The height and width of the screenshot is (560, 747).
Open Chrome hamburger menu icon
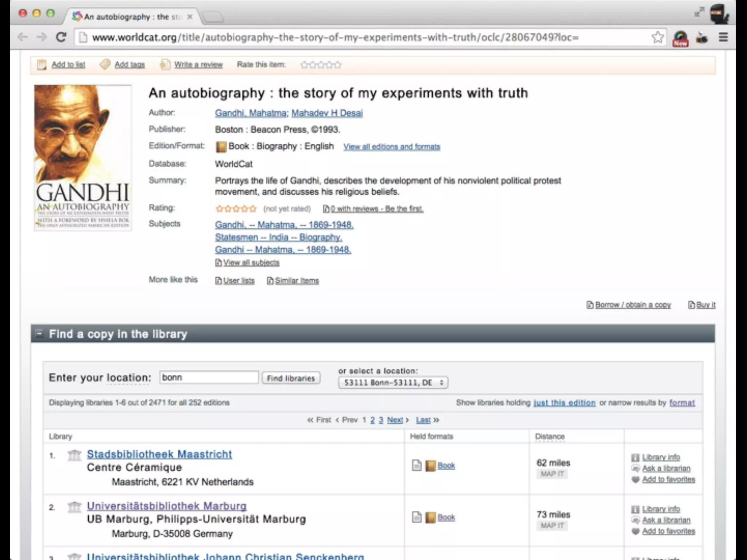(x=723, y=37)
